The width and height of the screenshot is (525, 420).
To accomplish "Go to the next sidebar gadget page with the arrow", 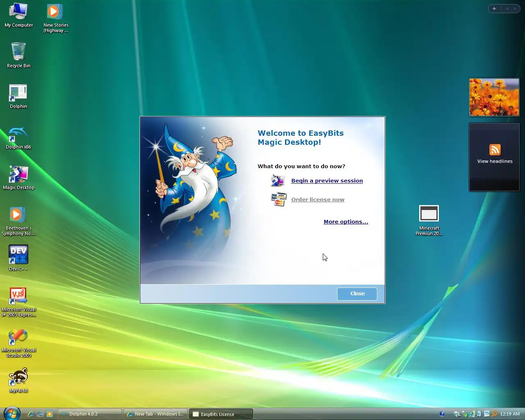I will 515,9.
